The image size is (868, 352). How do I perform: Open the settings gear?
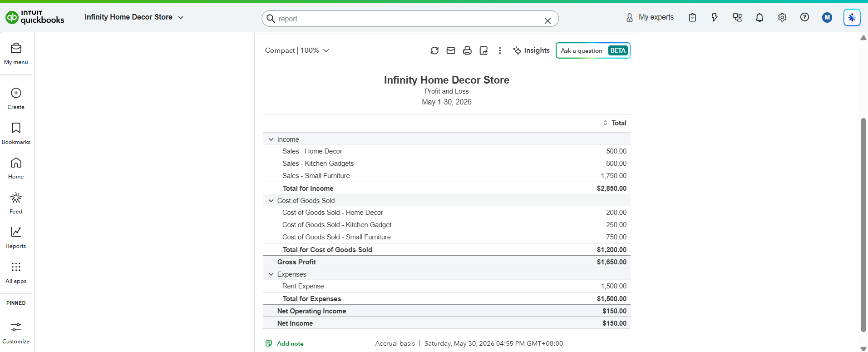782,17
